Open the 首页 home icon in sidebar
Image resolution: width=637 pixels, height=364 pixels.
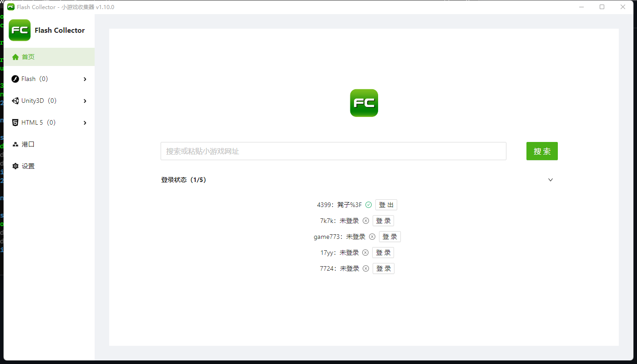coord(16,56)
